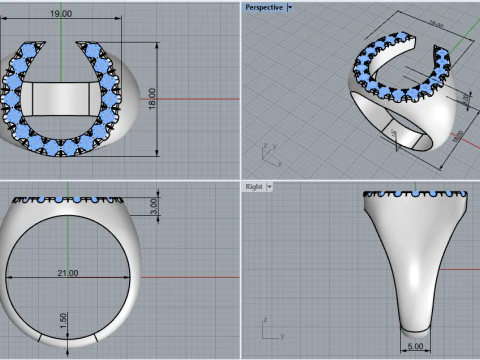
Task: Open the Right viewport dropdown arrow
Action: pos(270,187)
